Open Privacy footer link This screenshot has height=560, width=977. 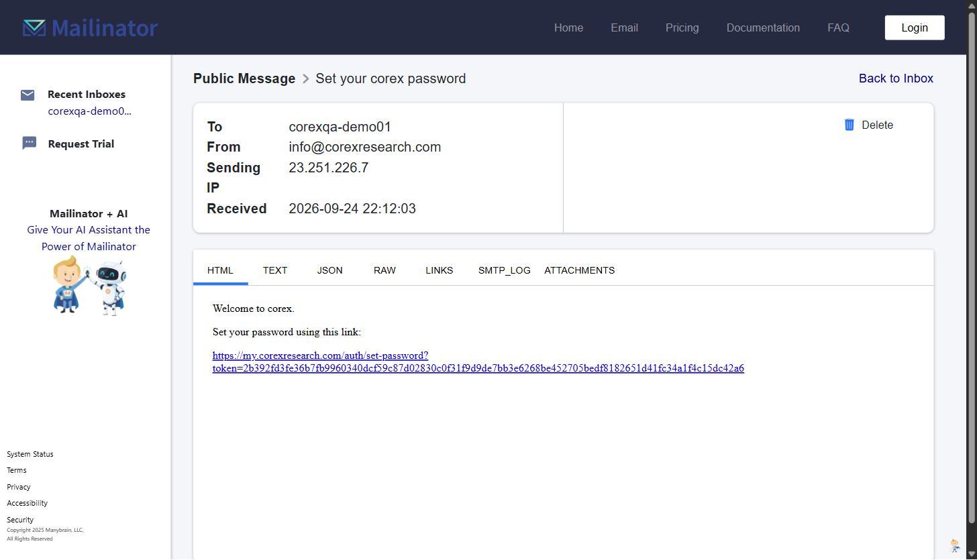[19, 487]
